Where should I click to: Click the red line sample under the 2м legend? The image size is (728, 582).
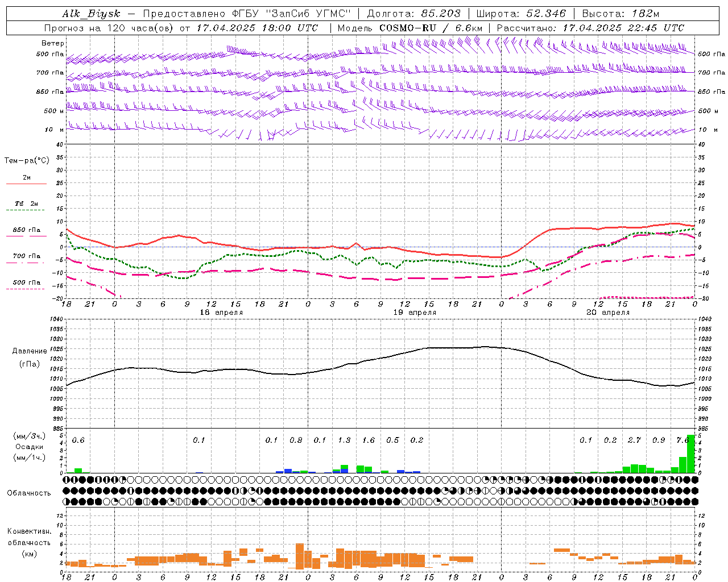pyautogui.click(x=26, y=184)
